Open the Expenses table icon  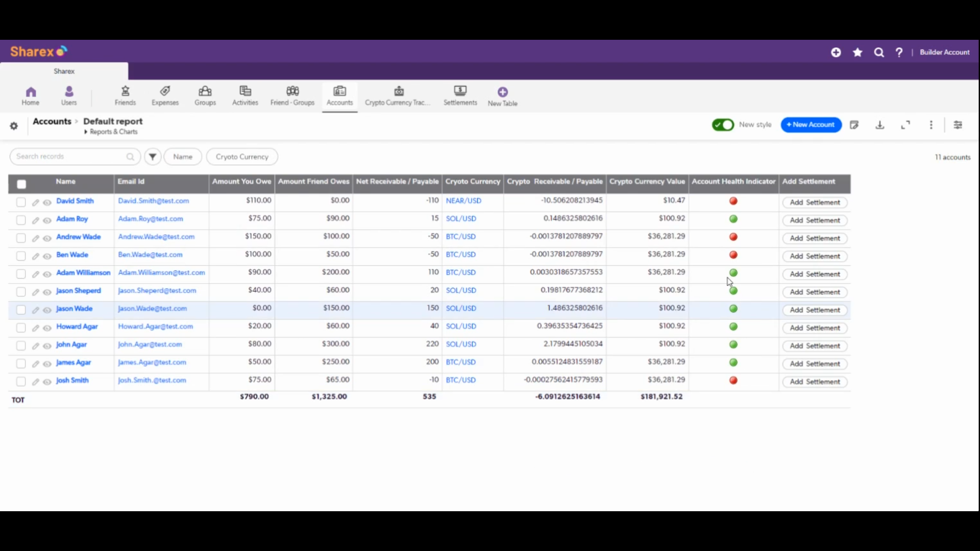pos(165,92)
